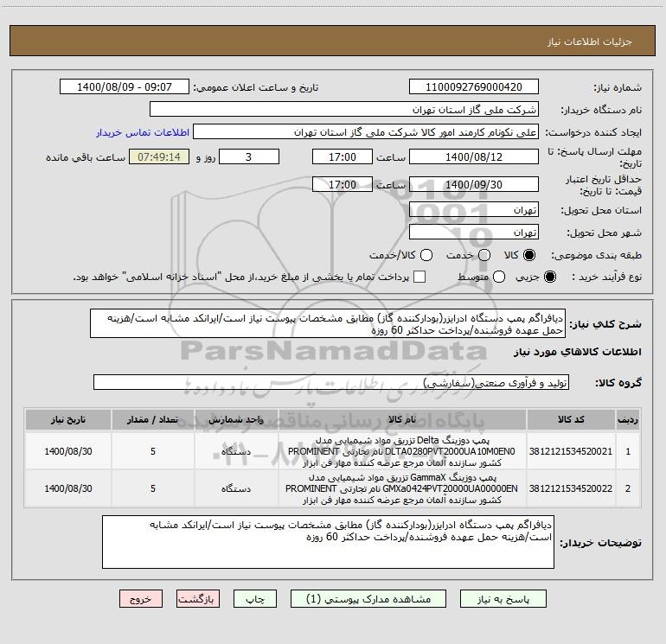Toggle the اسناد خزانه اسلامی payment checkbox
Viewport: 666px width, 644px height.
point(419,277)
